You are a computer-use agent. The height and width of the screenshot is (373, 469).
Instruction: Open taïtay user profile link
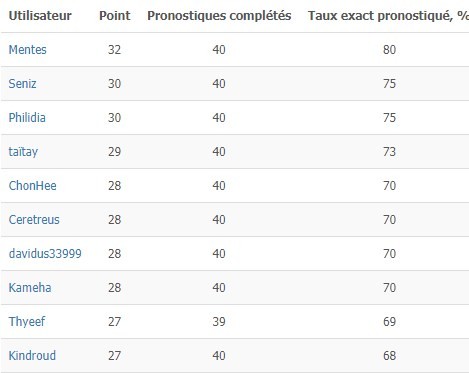pyautogui.click(x=23, y=152)
